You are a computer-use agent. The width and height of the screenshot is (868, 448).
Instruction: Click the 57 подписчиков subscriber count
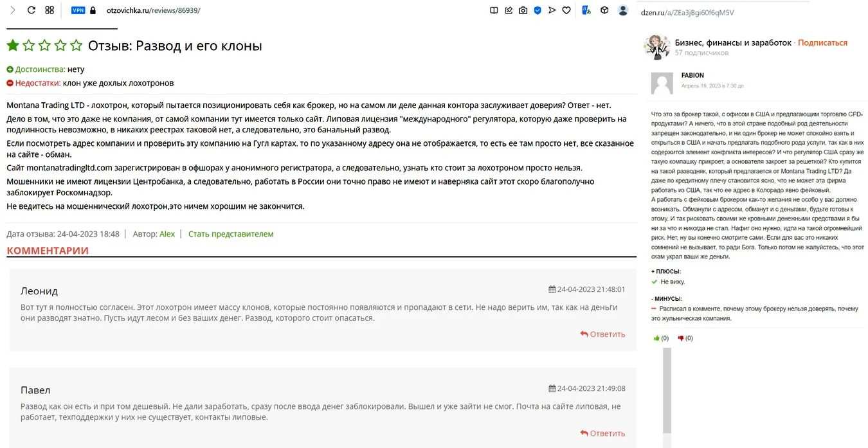pyautogui.click(x=701, y=53)
